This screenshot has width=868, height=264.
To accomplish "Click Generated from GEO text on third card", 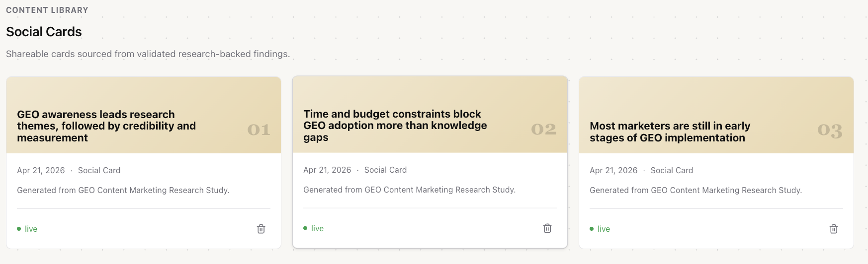I will (x=695, y=190).
